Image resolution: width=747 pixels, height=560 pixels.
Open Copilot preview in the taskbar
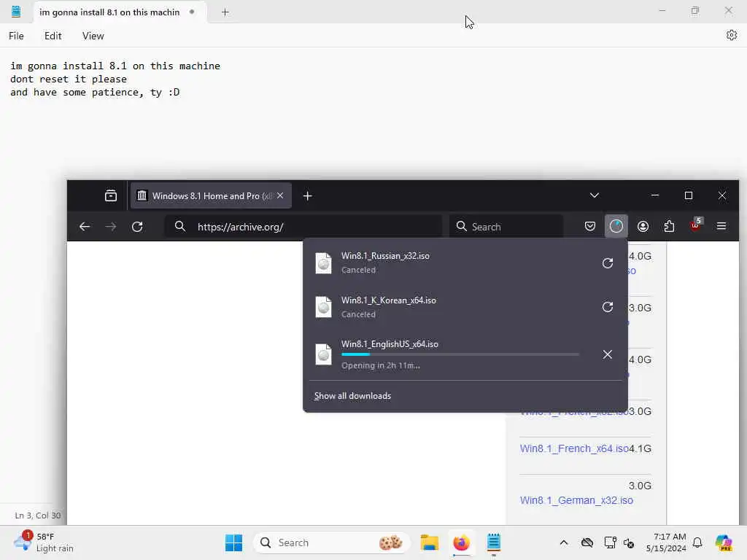[x=723, y=542]
